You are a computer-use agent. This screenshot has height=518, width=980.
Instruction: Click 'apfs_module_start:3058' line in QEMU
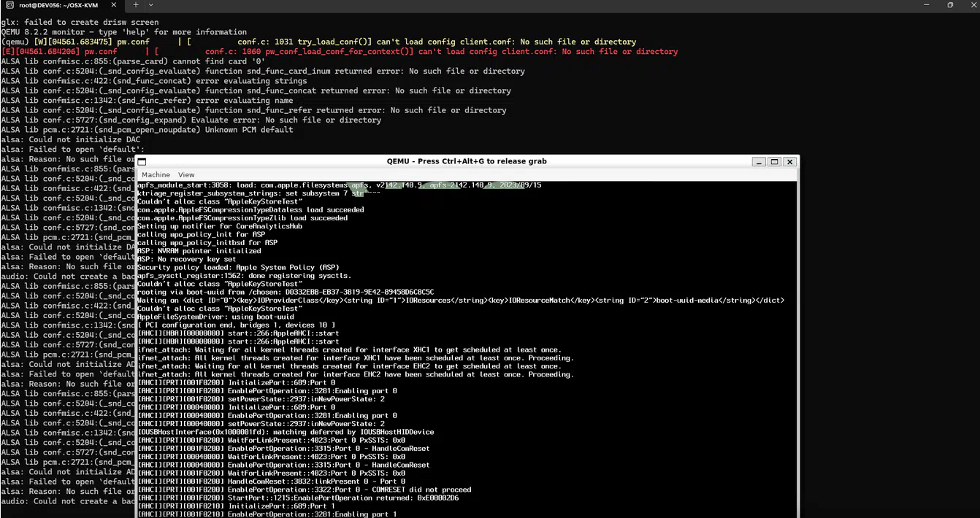pyautogui.click(x=340, y=185)
